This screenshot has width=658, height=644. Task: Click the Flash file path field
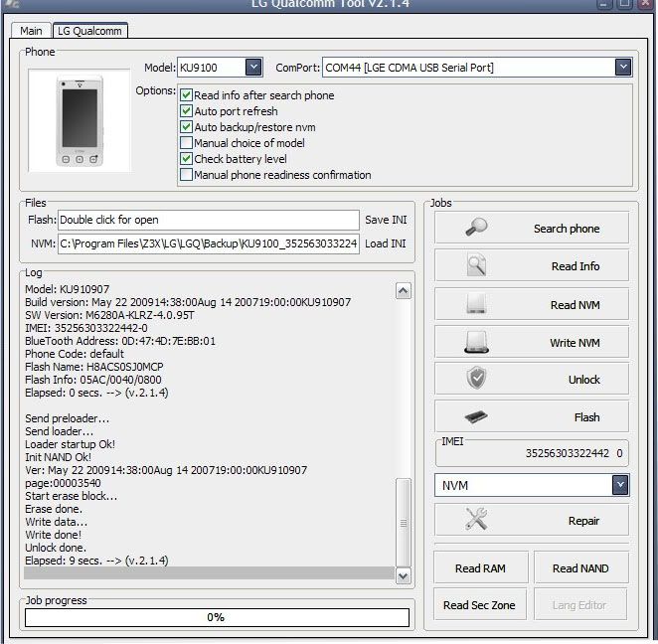(x=209, y=220)
